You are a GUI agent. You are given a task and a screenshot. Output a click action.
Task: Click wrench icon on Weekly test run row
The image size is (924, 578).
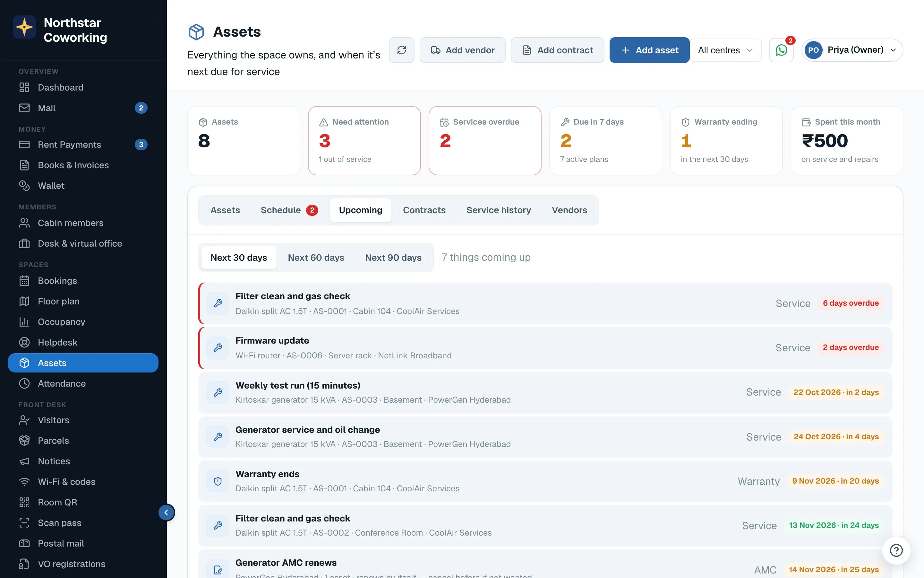pos(218,392)
